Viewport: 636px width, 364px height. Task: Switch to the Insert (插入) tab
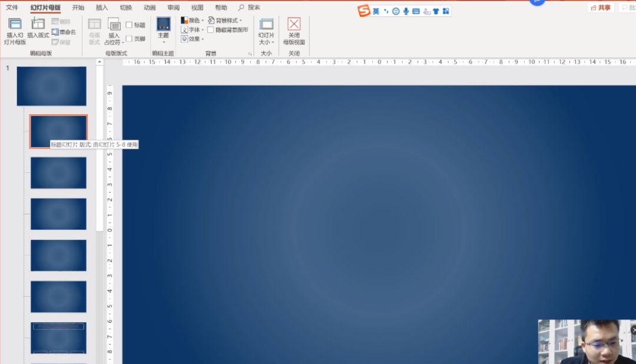click(102, 7)
